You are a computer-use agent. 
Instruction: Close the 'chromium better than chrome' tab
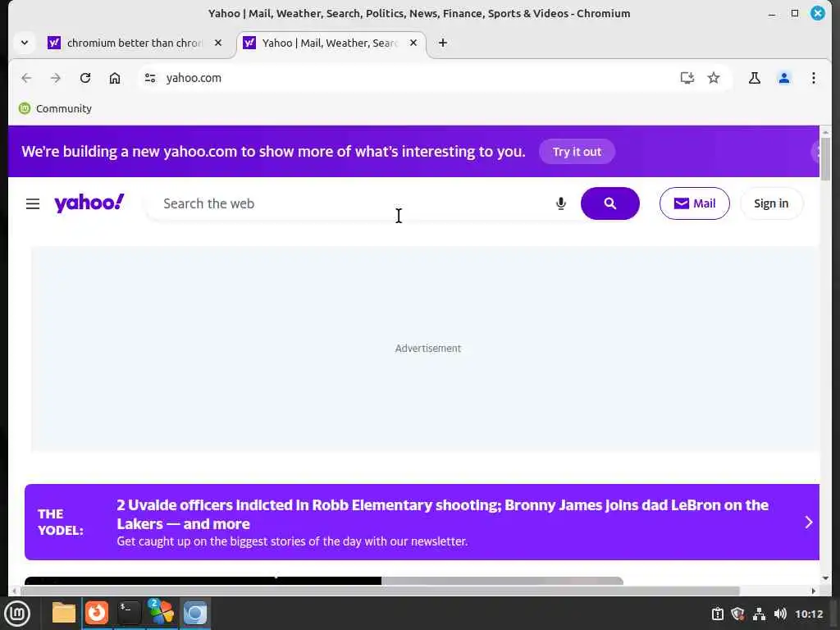(x=218, y=43)
